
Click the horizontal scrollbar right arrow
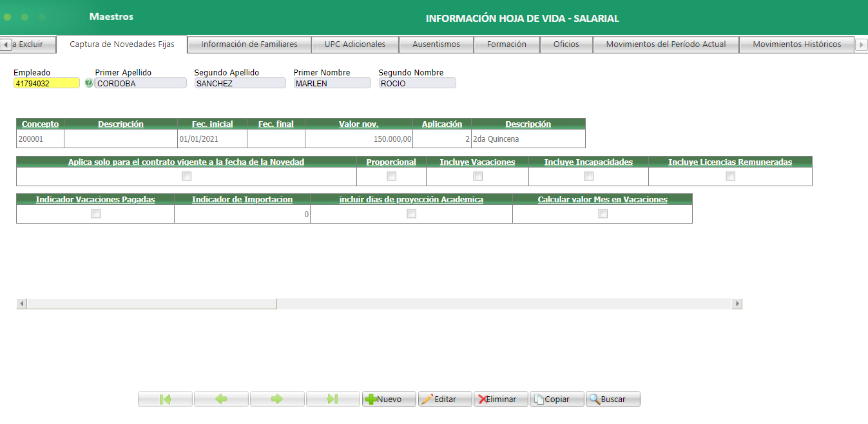click(737, 304)
